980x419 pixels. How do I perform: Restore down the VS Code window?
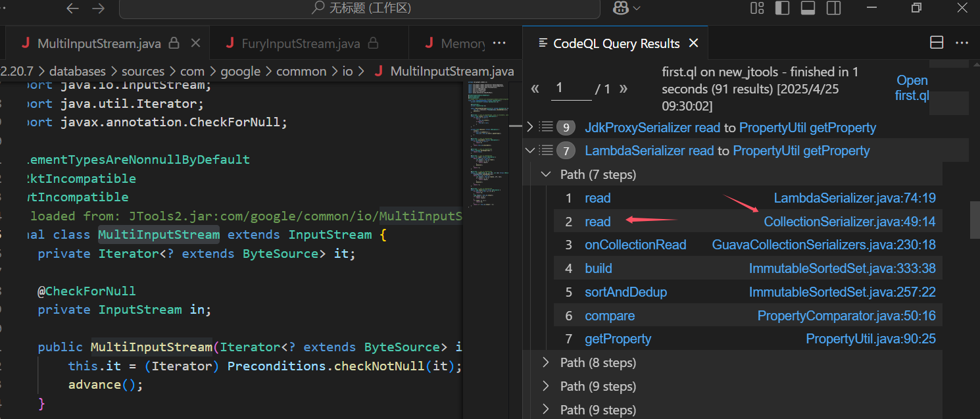coord(916,8)
